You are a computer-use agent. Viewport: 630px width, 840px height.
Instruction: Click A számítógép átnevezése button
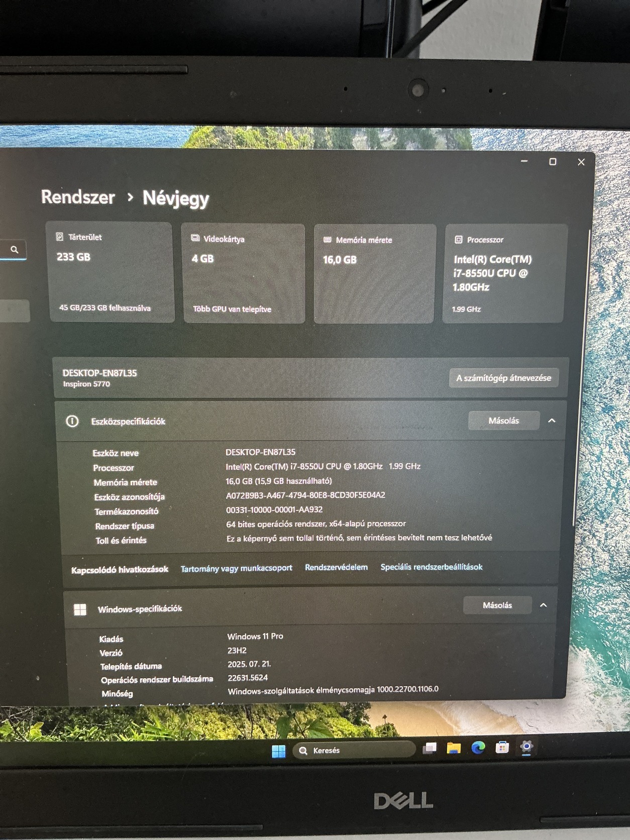(x=503, y=378)
